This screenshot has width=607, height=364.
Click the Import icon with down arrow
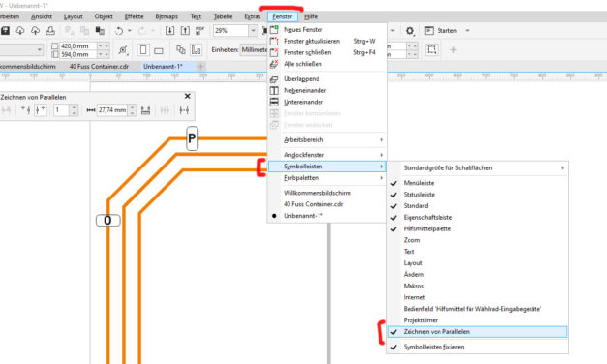coord(169,31)
